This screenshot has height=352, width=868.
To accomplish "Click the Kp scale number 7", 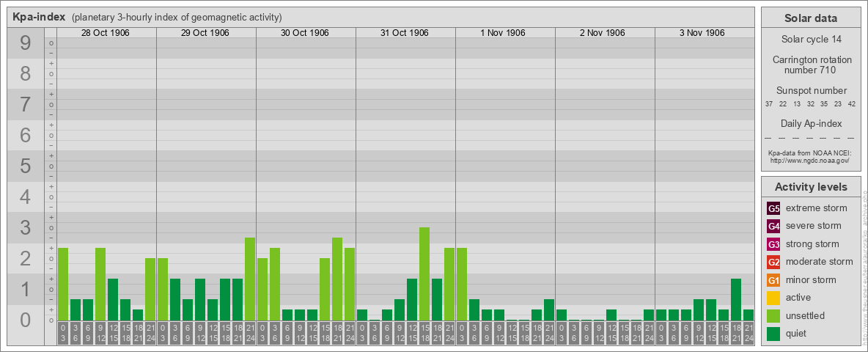I will pyautogui.click(x=26, y=105).
